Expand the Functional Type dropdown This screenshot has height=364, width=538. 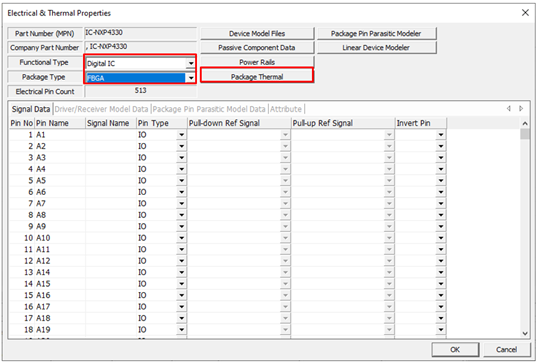click(191, 63)
